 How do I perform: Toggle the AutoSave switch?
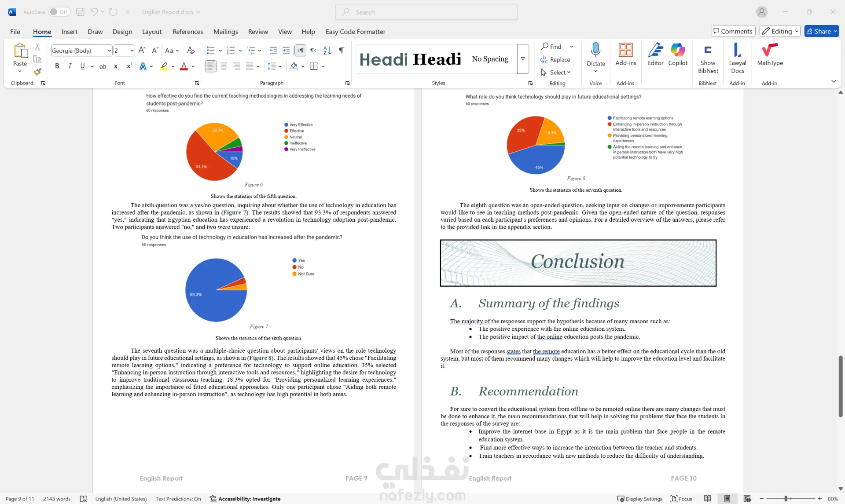click(x=59, y=12)
